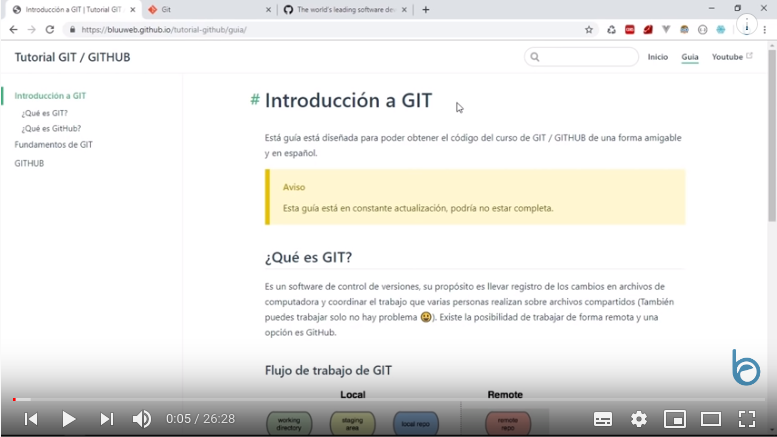Switch to The world's leading software tab
Screen dimensions: 777x437
tap(345, 9)
